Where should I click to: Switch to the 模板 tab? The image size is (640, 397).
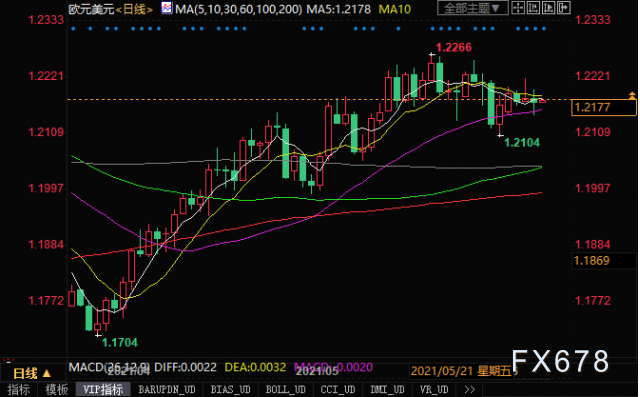(56, 390)
